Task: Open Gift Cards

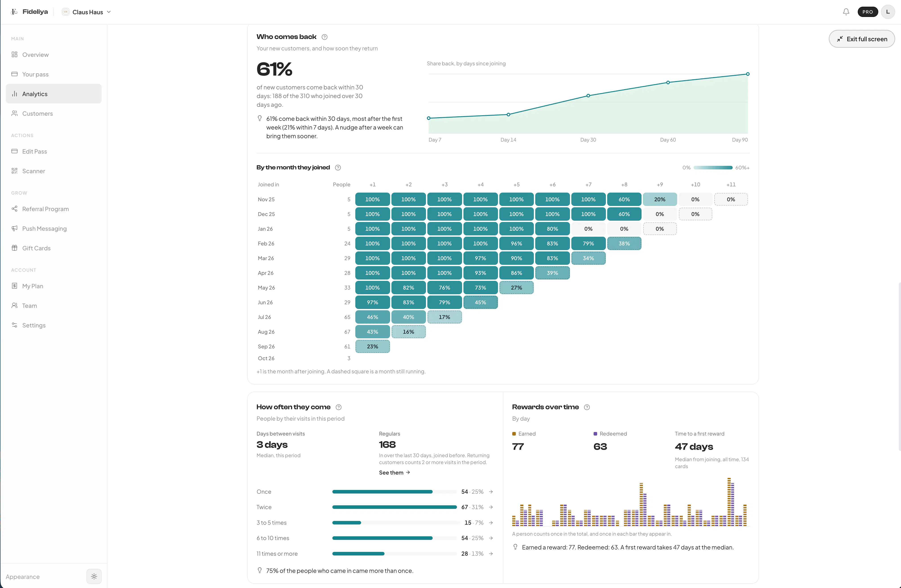Action: [54, 248]
